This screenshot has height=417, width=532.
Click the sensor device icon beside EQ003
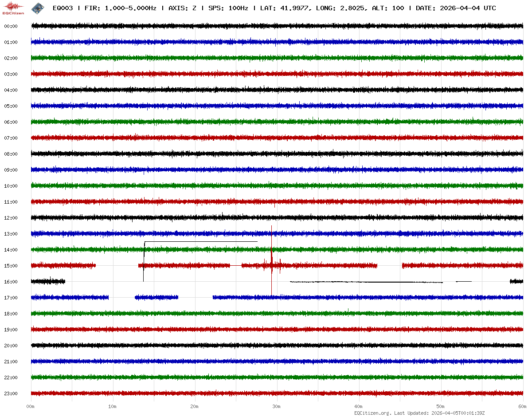38,8
